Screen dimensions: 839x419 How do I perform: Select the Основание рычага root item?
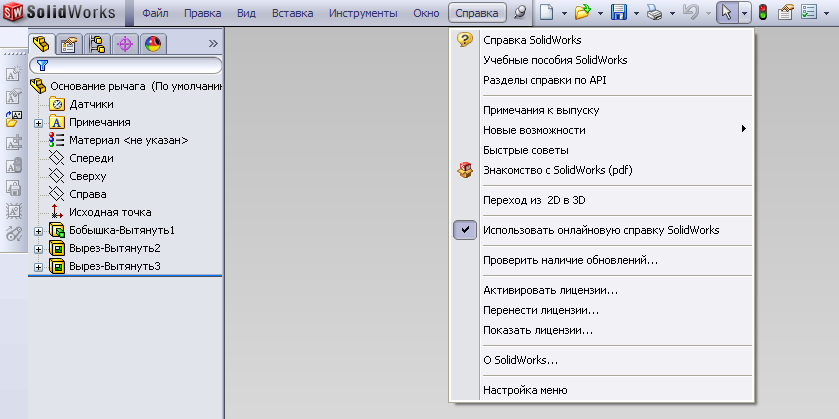pos(126,86)
